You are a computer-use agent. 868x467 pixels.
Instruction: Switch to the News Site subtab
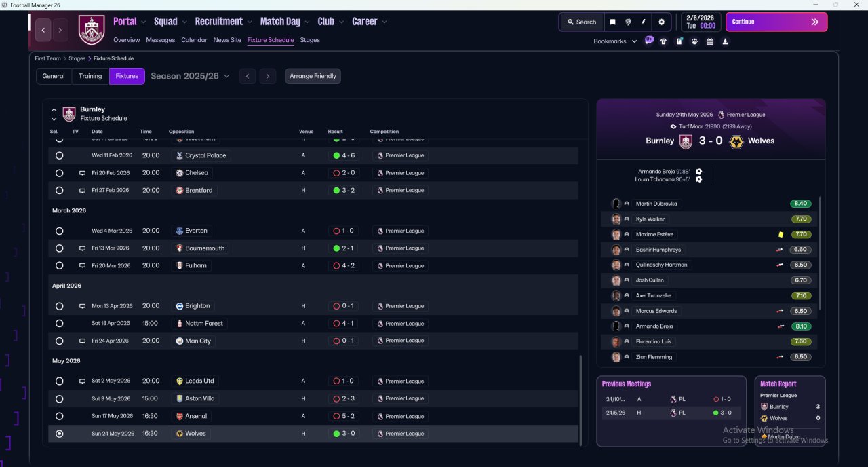pyautogui.click(x=227, y=40)
